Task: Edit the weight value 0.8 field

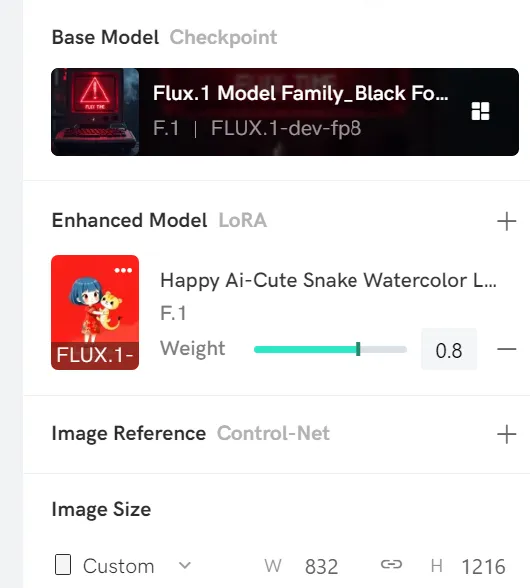Action: tap(449, 350)
